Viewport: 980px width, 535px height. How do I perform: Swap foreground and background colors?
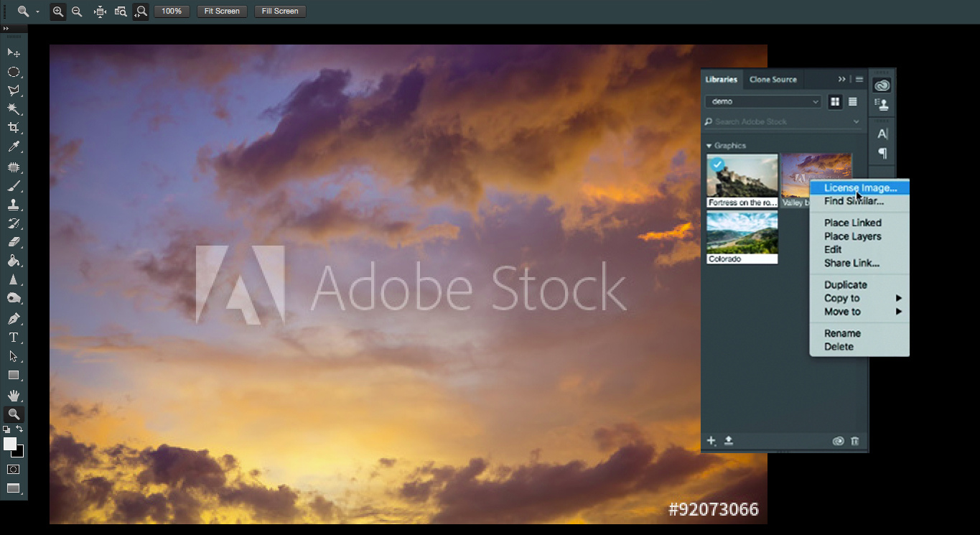coord(19,429)
